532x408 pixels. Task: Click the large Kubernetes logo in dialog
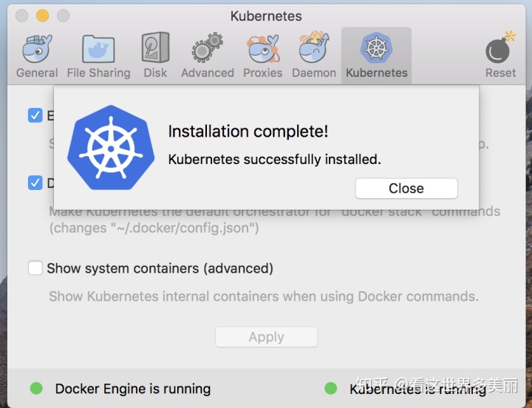(111, 148)
